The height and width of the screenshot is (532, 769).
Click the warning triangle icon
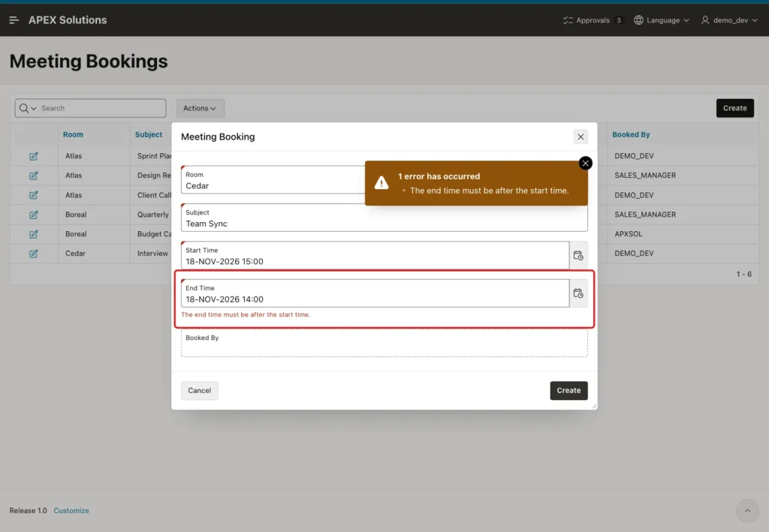pyautogui.click(x=381, y=183)
